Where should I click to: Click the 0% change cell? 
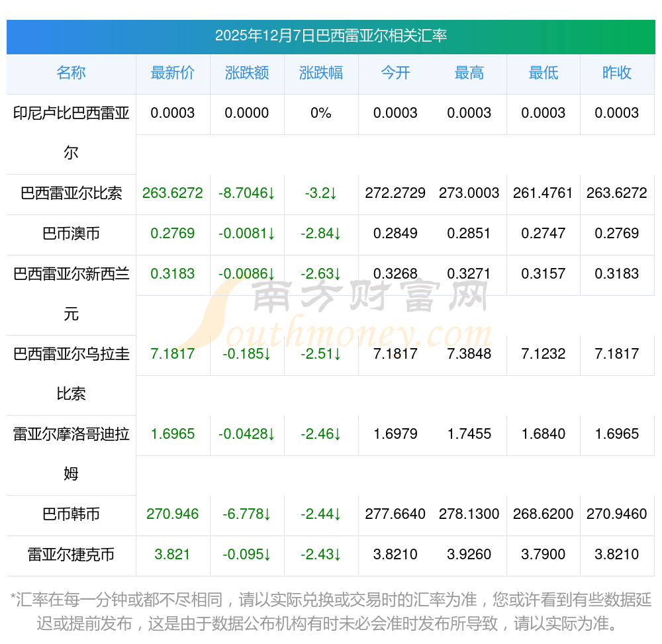point(321,113)
